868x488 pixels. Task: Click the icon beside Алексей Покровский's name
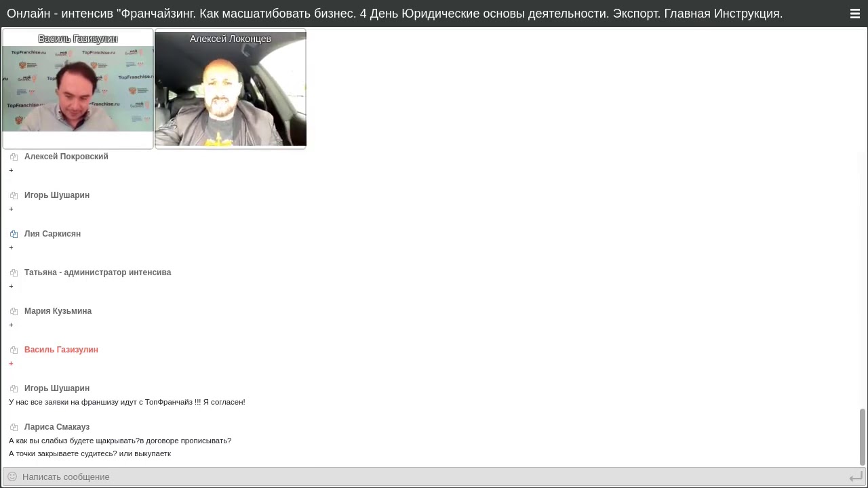point(14,157)
